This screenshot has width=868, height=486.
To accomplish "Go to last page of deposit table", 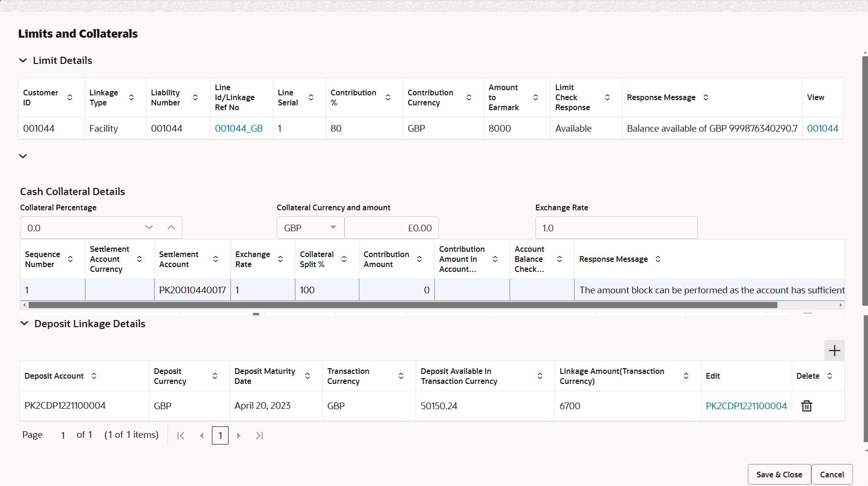I will pos(259,435).
